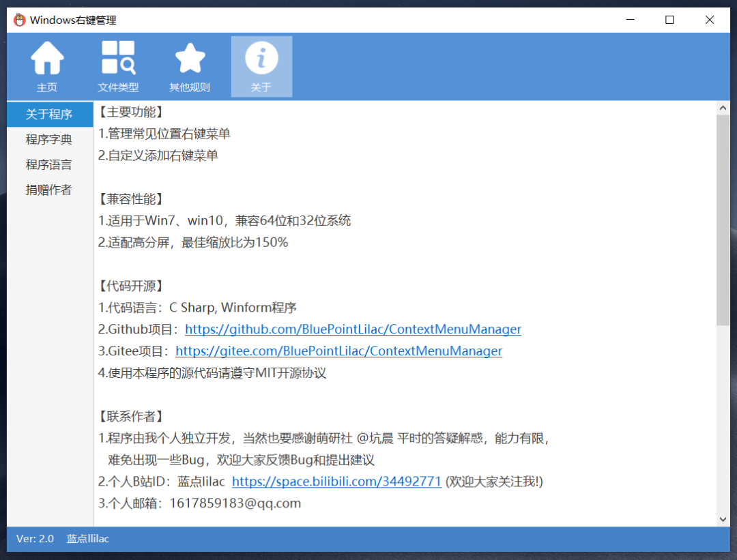Click the 【主要功能】 heading text
This screenshot has width=737, height=560.
[x=130, y=112]
